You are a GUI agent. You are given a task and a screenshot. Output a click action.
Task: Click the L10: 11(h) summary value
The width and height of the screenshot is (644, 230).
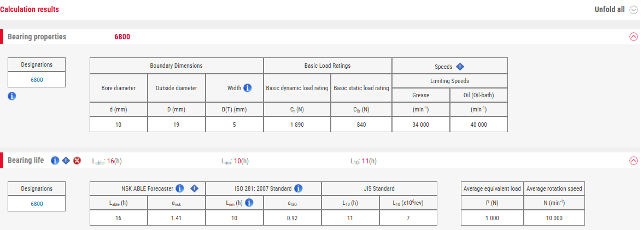click(364, 161)
